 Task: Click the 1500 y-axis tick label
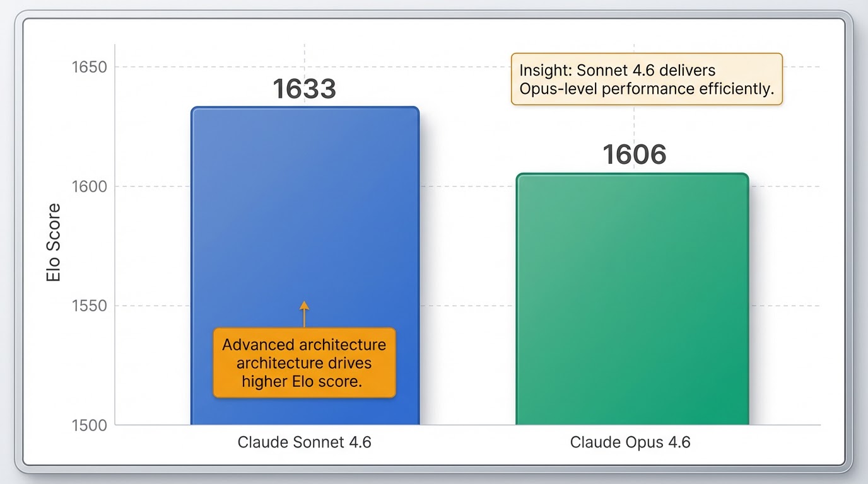pos(89,425)
